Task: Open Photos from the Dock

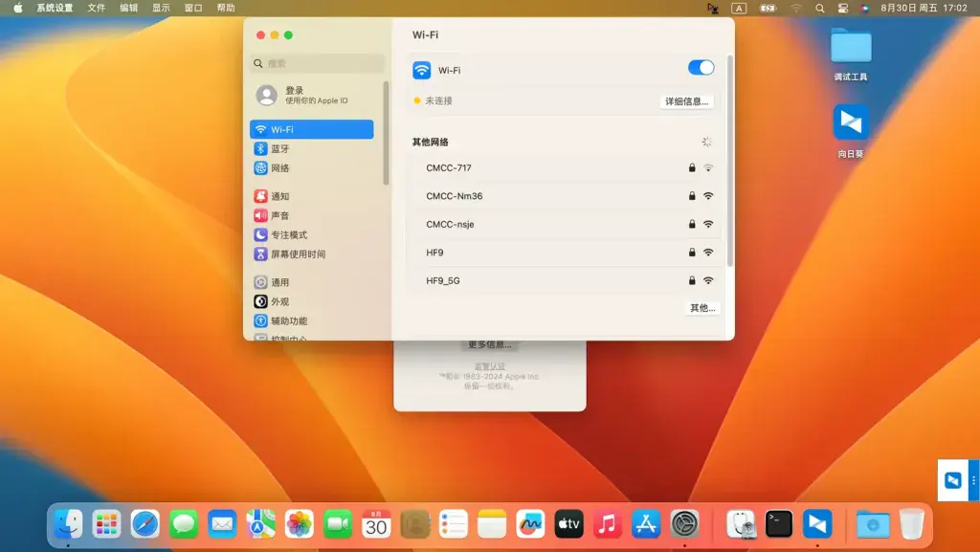Action: (x=300, y=523)
